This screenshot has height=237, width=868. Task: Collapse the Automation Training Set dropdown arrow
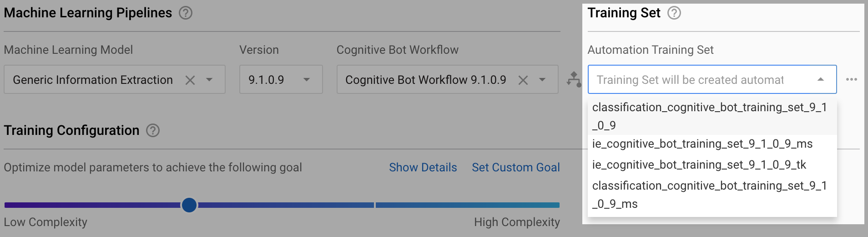tap(821, 79)
